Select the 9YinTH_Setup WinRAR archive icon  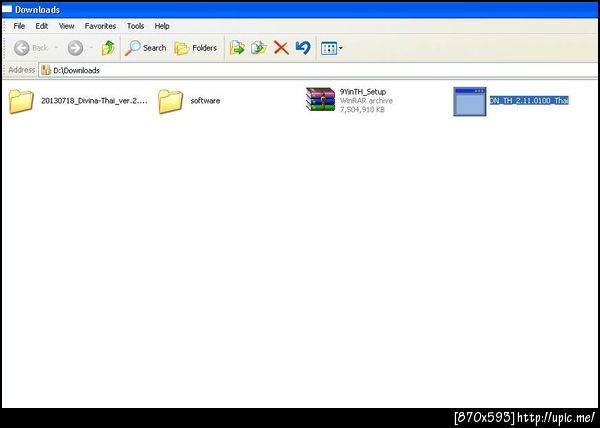click(320, 99)
